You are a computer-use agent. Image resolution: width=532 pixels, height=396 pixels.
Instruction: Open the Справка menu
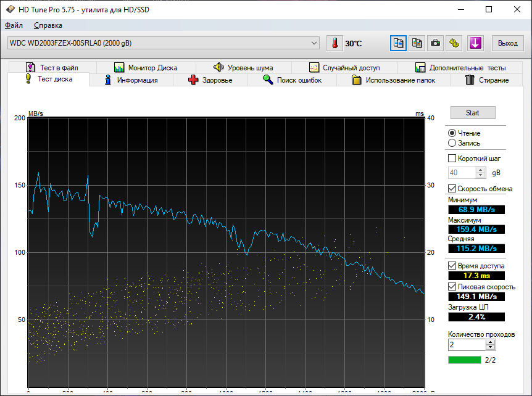(48, 25)
